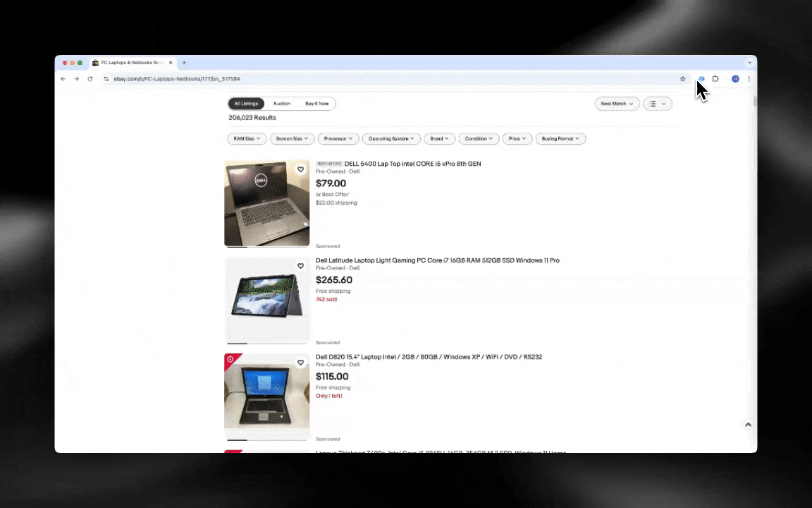Open the list view options dropdown
The image size is (812, 508).
point(658,104)
